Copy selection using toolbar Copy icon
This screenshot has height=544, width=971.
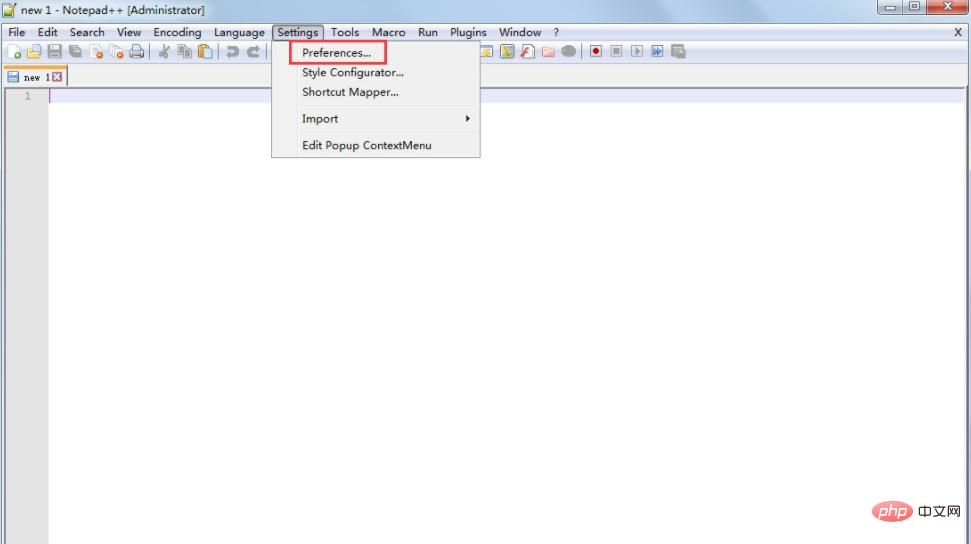(185, 51)
